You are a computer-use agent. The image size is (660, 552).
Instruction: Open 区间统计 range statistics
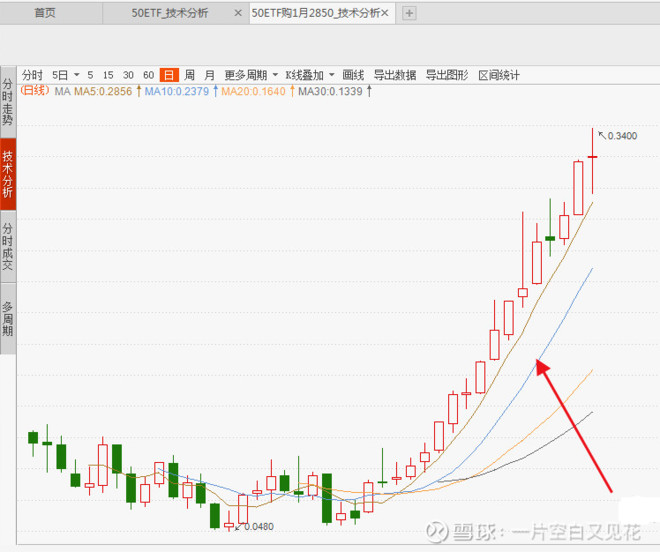point(499,75)
